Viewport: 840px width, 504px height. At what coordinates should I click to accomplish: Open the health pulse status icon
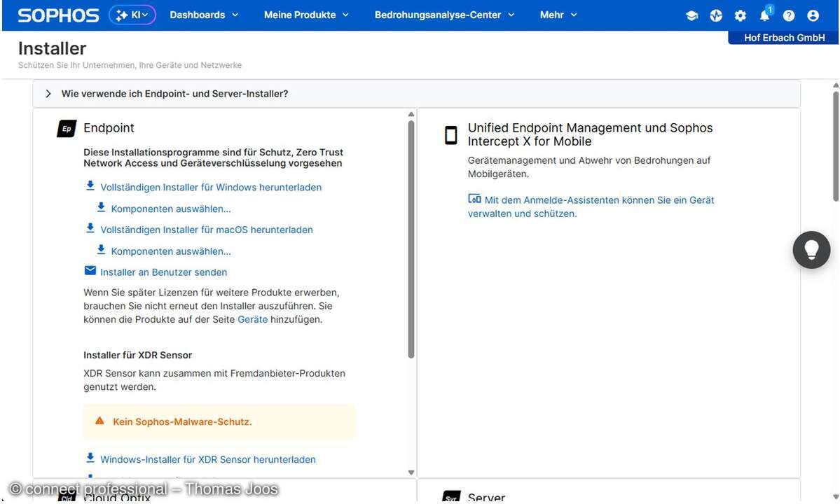[716, 15]
